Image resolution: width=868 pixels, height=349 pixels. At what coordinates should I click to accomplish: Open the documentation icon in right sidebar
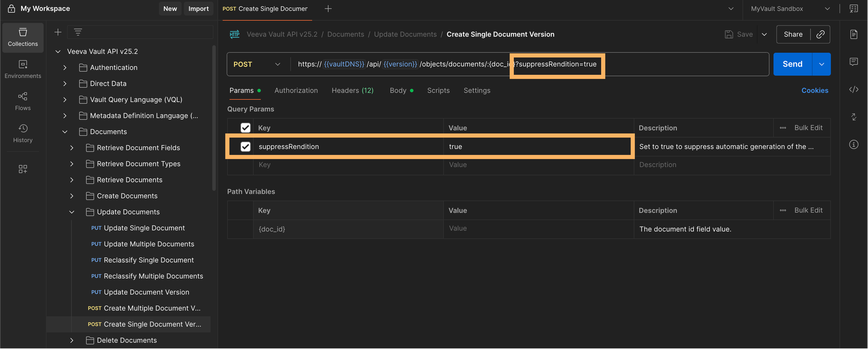click(x=853, y=34)
